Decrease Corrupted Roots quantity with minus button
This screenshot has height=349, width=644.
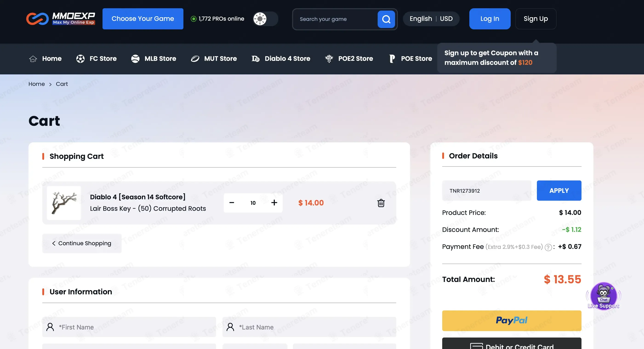232,203
